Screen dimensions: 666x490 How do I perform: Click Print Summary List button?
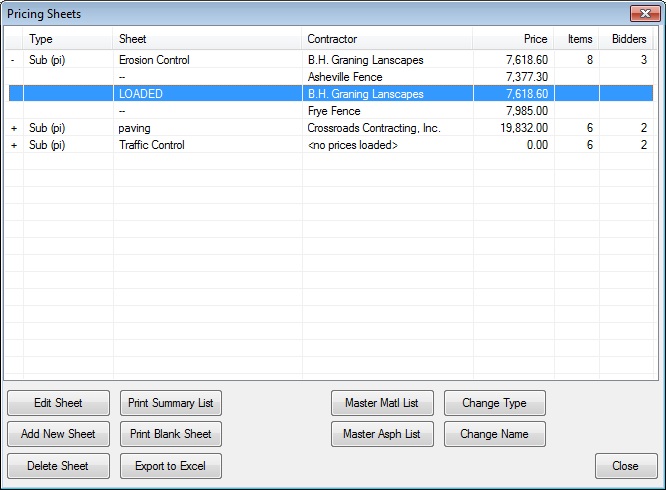click(171, 403)
